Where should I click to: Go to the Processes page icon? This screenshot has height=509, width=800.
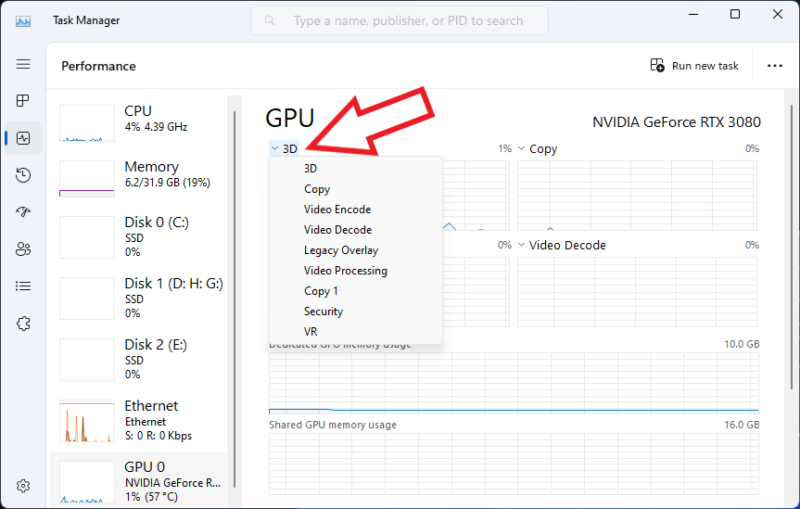tap(23, 101)
